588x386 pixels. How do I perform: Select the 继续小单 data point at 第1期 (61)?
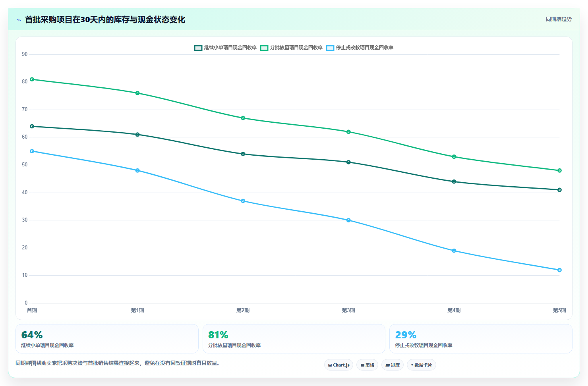pyautogui.click(x=137, y=135)
